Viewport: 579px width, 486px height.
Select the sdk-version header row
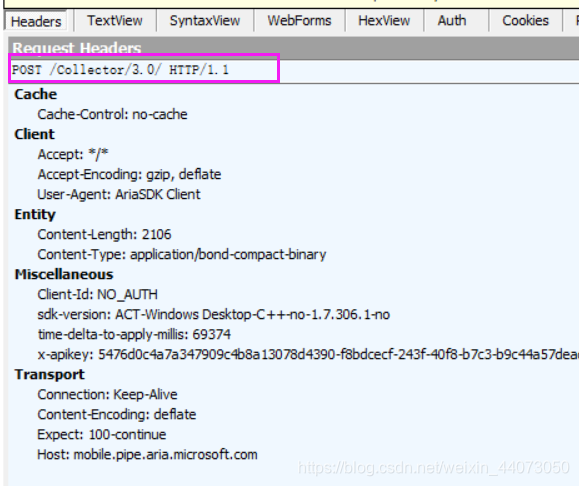pyautogui.click(x=214, y=314)
